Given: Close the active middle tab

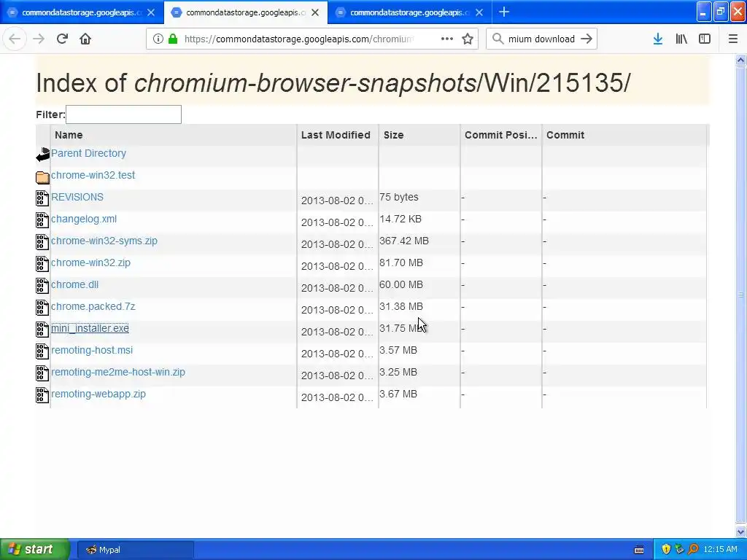Looking at the screenshot, I should click(x=315, y=12).
